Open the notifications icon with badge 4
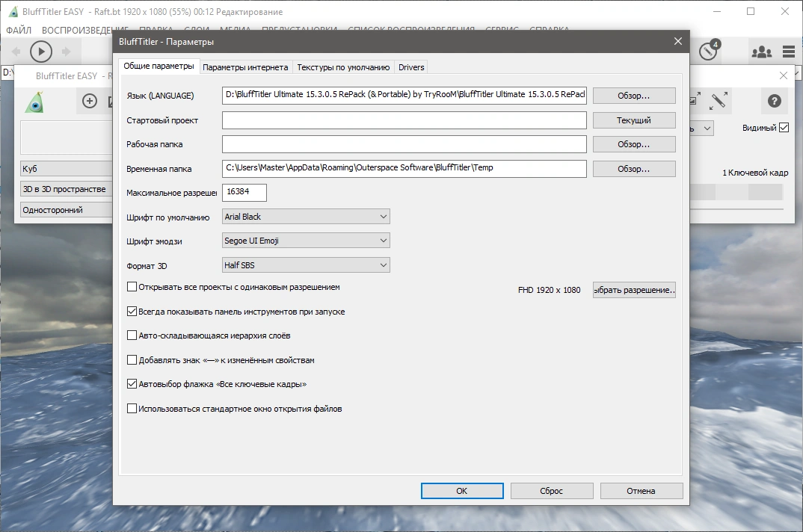The height and width of the screenshot is (532, 803). [710, 50]
